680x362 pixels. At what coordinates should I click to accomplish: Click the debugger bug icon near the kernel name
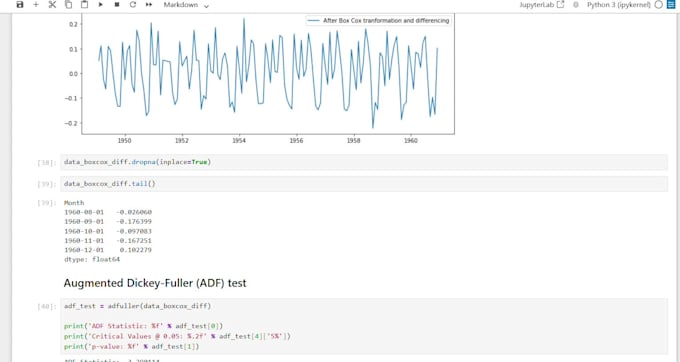(576, 5)
